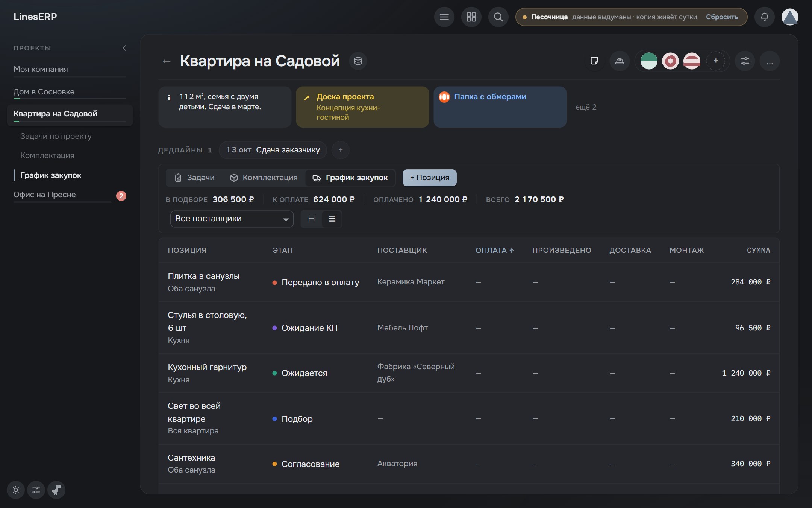
Task: Collapse the Проекты sidebar chevron
Action: pyautogui.click(x=124, y=48)
